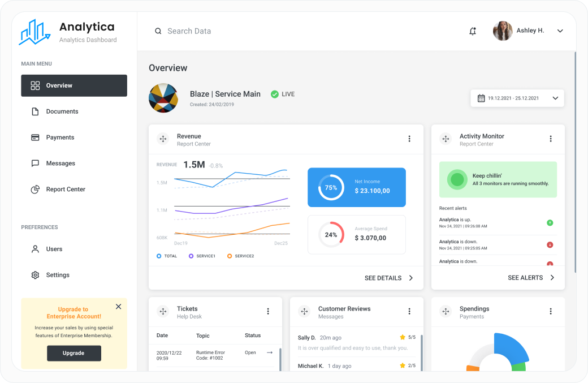
Task: Click the Users person icon
Action: 35,249
